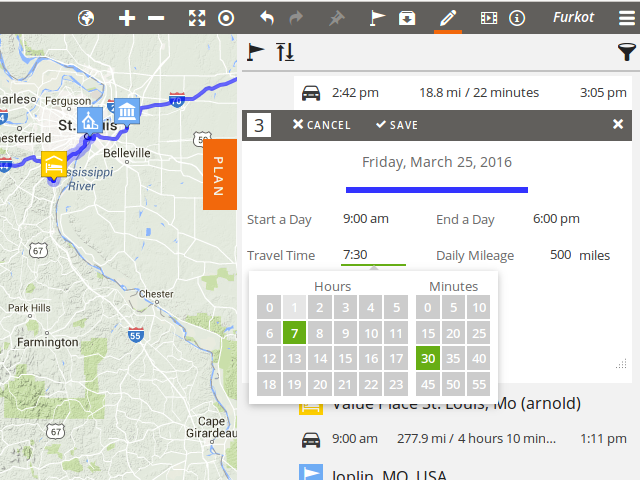Screen dimensions: 640x480
Task: Open the pencil edit tab
Action: pos(447,18)
